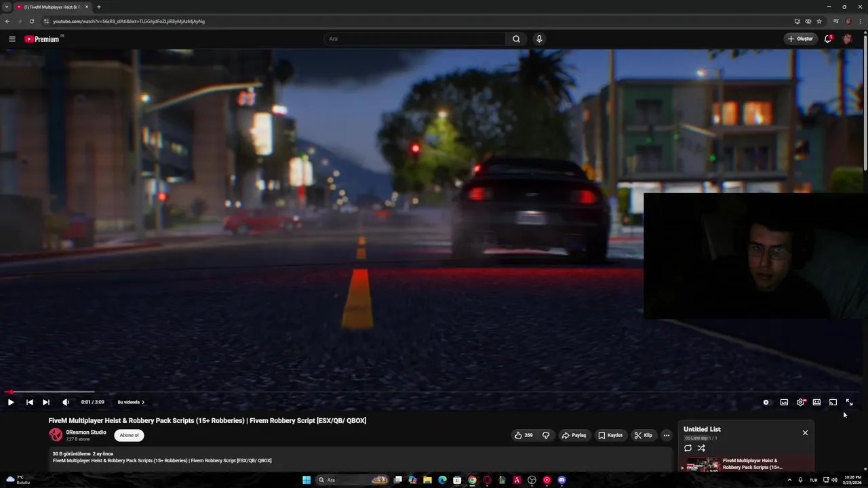Close the FiveM browser tab
The width and height of the screenshot is (868, 488).
87,7
